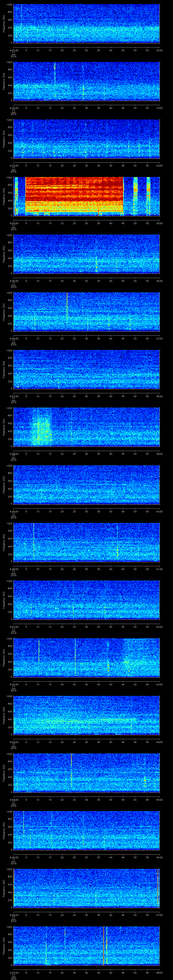Viewport: 173px width, 980px height.
Task: Click the 6:45:00 spectrogram panel
Action: click(x=87, y=831)
